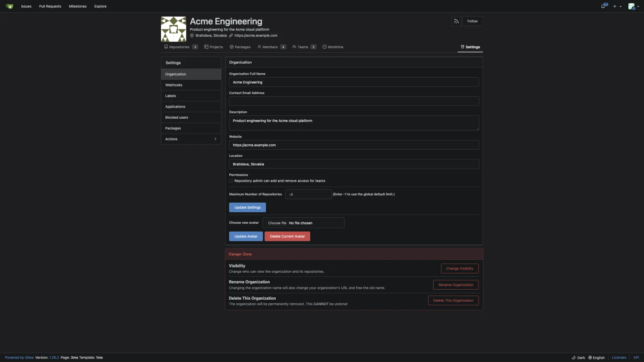Open Webhooks in the settings sidebar
The width and height of the screenshot is (644, 362).
pyautogui.click(x=191, y=85)
